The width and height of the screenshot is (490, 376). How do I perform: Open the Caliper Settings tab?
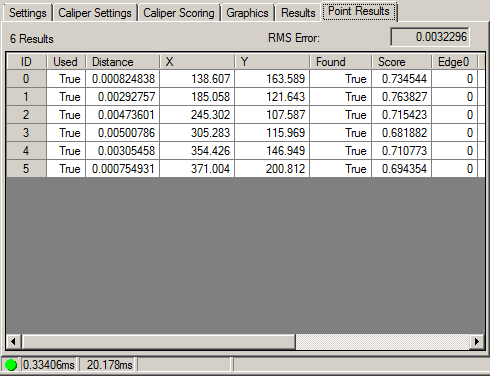[95, 13]
